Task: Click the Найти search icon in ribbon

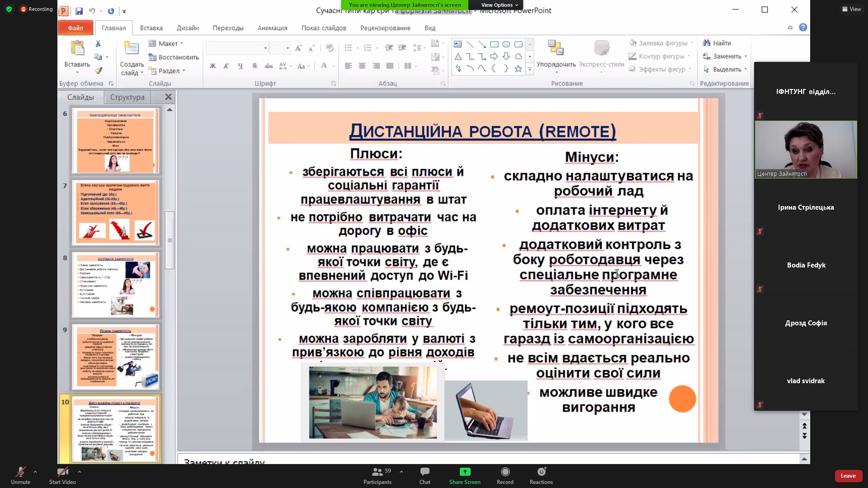Action: pos(707,43)
